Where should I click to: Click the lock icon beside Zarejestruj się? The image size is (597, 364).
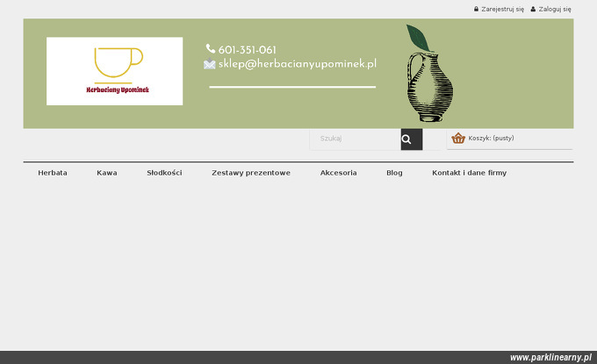coord(476,9)
